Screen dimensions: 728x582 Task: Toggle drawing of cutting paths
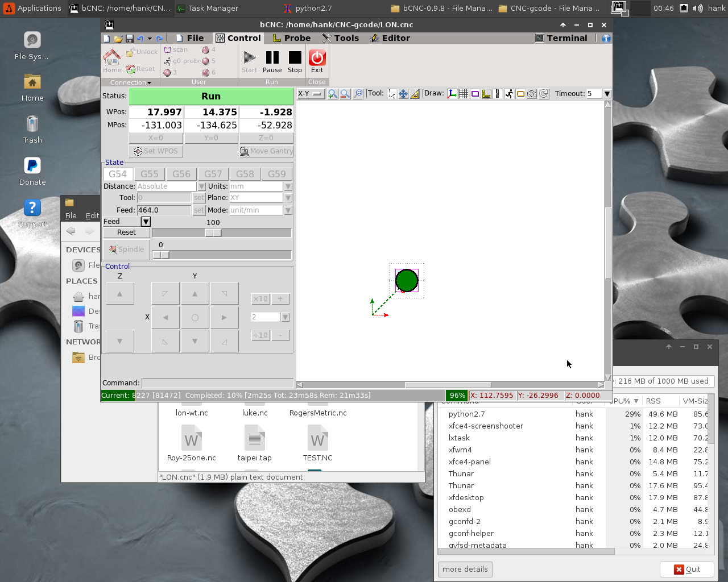(x=498, y=94)
